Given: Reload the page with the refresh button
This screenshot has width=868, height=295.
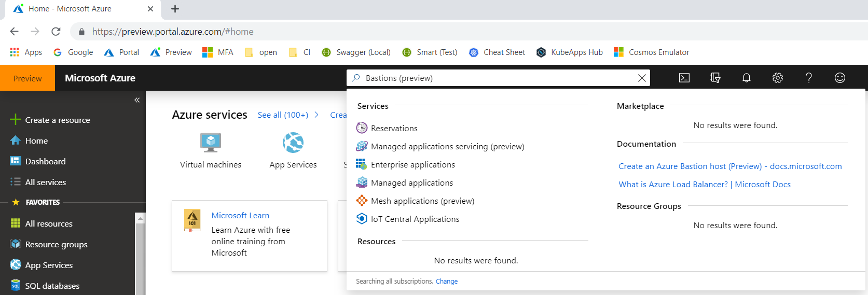Looking at the screenshot, I should [56, 31].
